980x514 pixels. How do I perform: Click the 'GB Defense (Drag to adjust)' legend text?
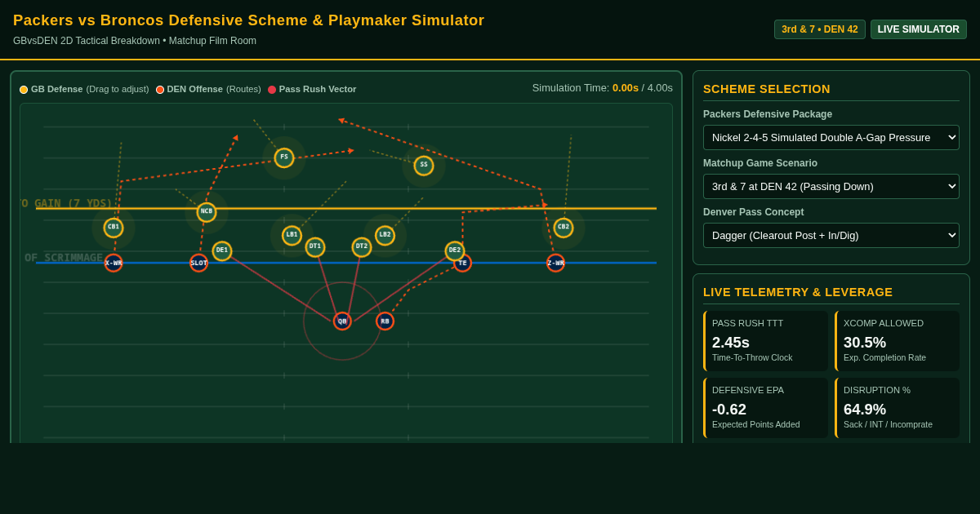90,89
